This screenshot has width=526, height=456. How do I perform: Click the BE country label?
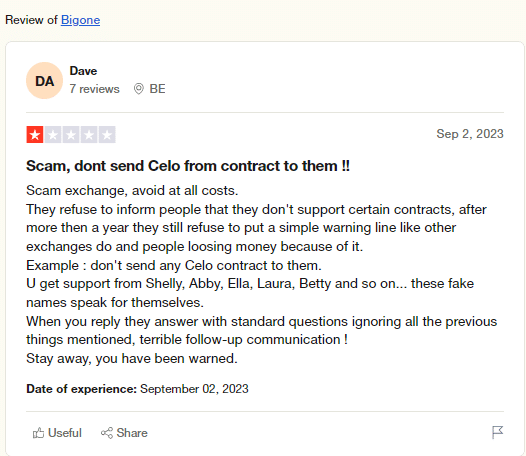157,89
